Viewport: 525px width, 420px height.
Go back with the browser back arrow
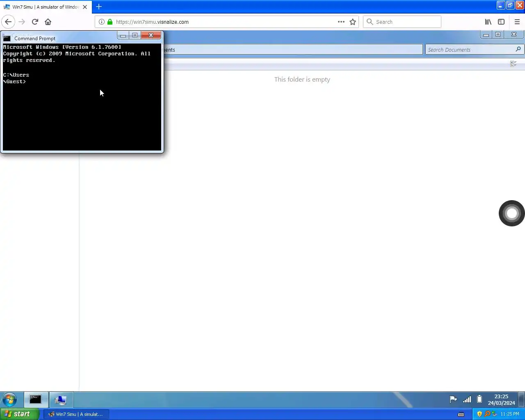pyautogui.click(x=8, y=22)
